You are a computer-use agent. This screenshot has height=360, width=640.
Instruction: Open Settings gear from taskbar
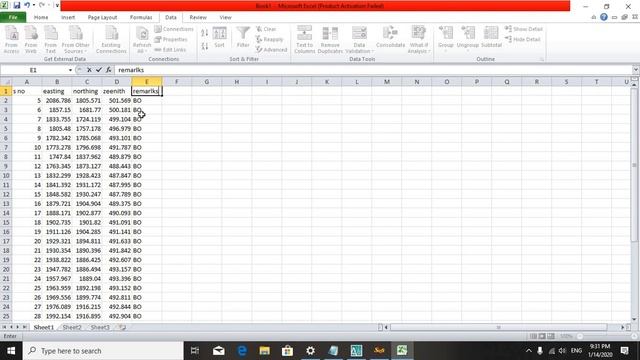coord(310,351)
